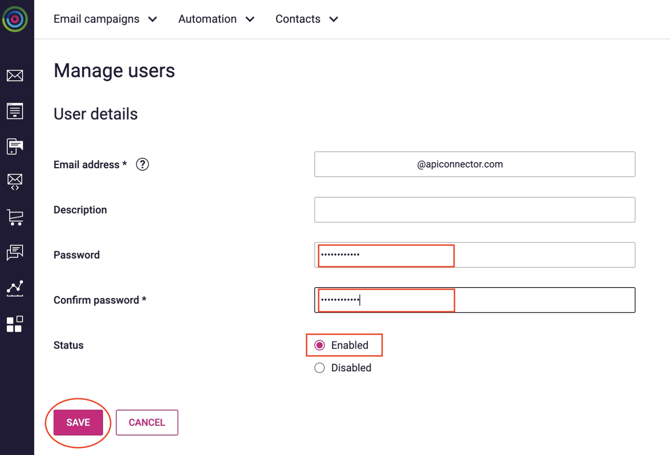This screenshot has width=670, height=455.
Task: Open the shopping cart sidebar icon
Action: (x=15, y=217)
